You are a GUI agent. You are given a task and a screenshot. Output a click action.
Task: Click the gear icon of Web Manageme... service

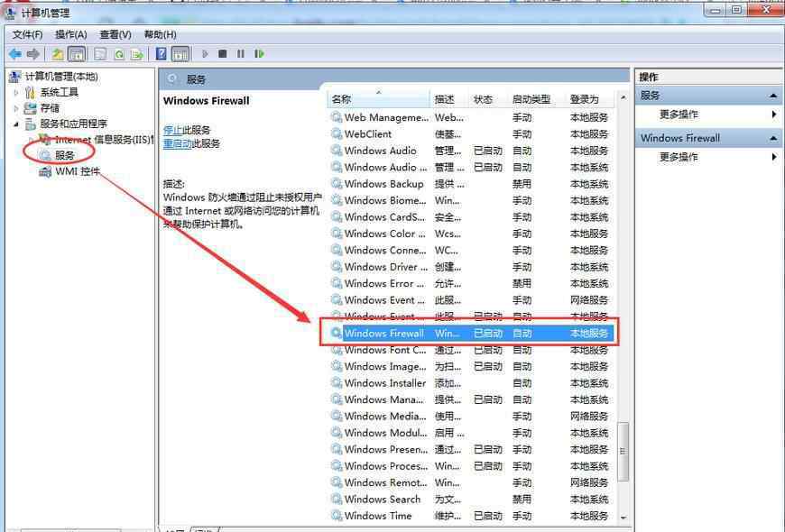(x=337, y=117)
